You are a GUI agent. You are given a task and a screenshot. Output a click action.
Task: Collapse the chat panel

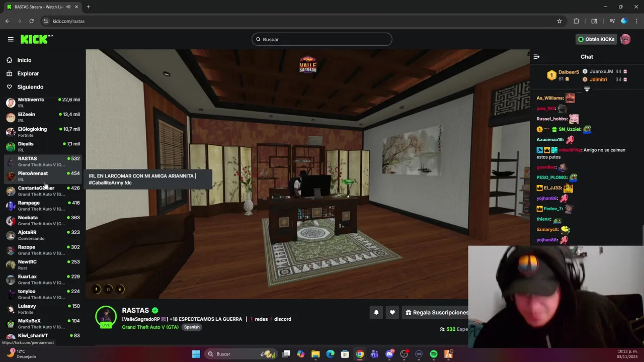click(536, 57)
